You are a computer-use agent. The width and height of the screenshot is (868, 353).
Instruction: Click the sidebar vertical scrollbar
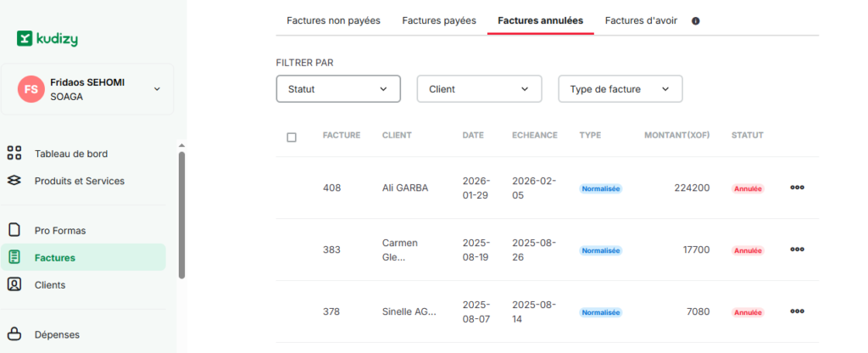click(x=181, y=216)
